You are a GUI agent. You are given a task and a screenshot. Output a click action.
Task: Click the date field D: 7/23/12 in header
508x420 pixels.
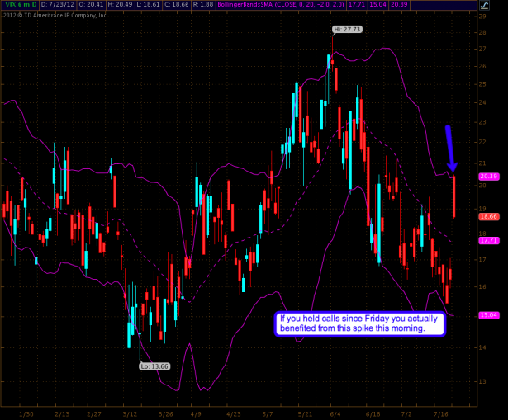59,4
